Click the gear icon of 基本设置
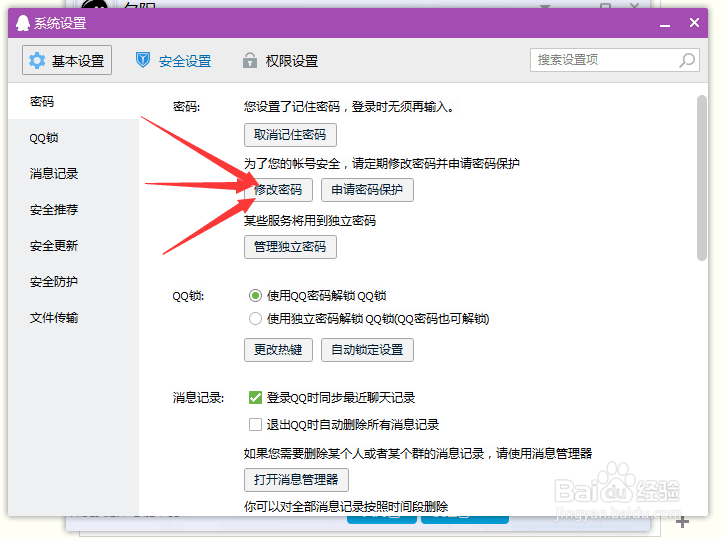This screenshot has width=723, height=539. coord(37,60)
